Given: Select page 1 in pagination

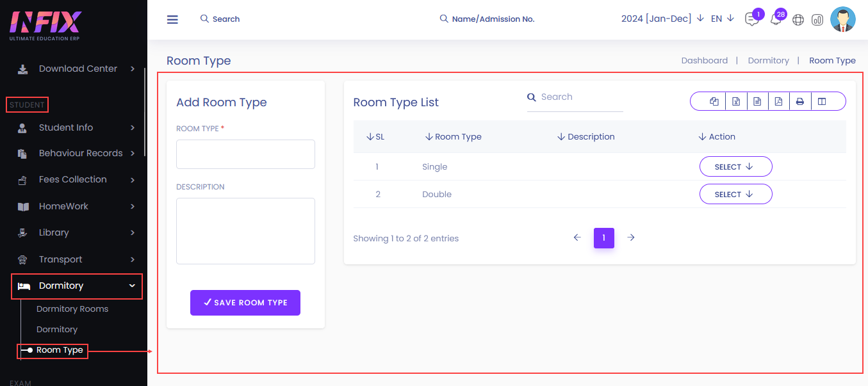Looking at the screenshot, I should coord(604,237).
